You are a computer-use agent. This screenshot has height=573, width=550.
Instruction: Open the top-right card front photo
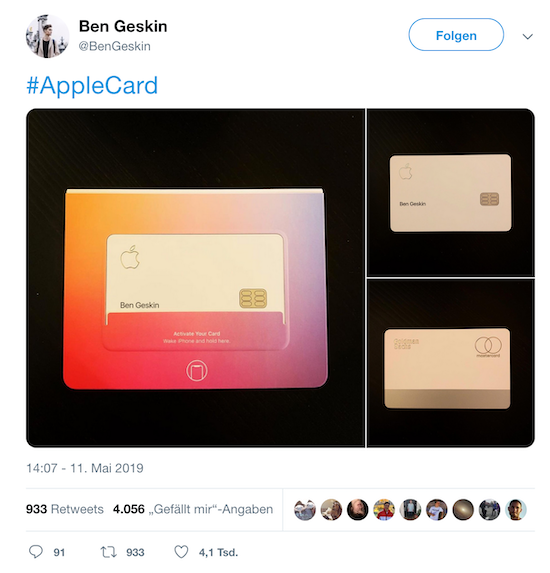(x=451, y=193)
